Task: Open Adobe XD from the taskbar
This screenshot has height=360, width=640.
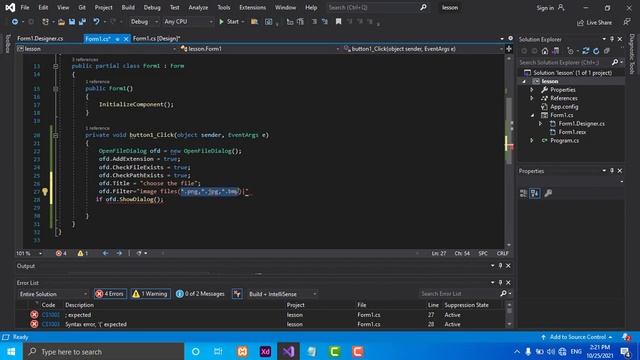Action: (265, 351)
